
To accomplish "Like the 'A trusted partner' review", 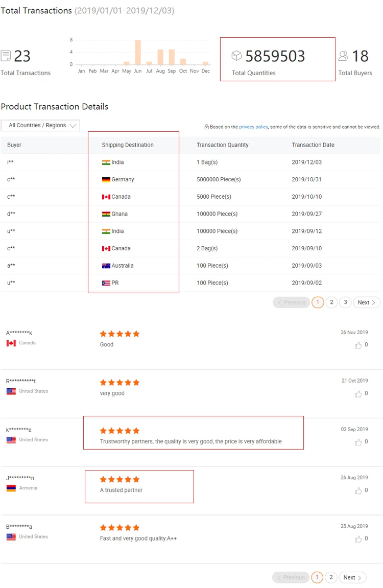I will click(x=358, y=490).
